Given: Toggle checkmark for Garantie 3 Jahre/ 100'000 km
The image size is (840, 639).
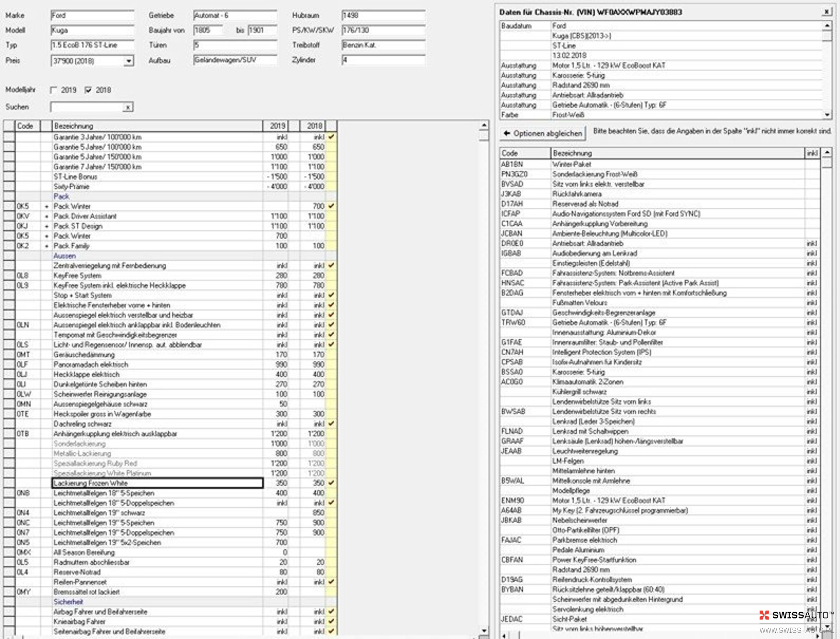Looking at the screenshot, I should pyautogui.click(x=331, y=137).
